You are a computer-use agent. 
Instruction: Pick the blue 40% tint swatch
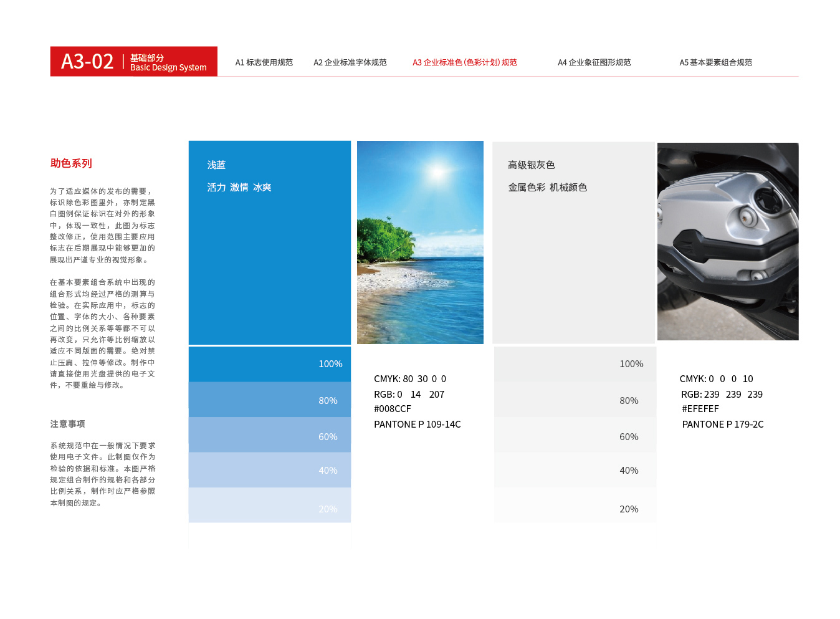click(x=270, y=470)
